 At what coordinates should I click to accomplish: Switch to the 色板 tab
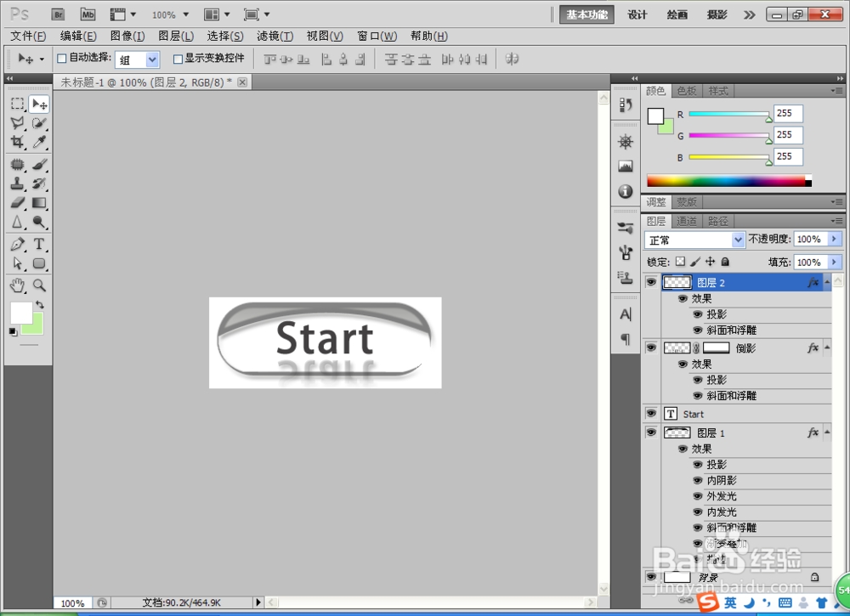click(686, 91)
